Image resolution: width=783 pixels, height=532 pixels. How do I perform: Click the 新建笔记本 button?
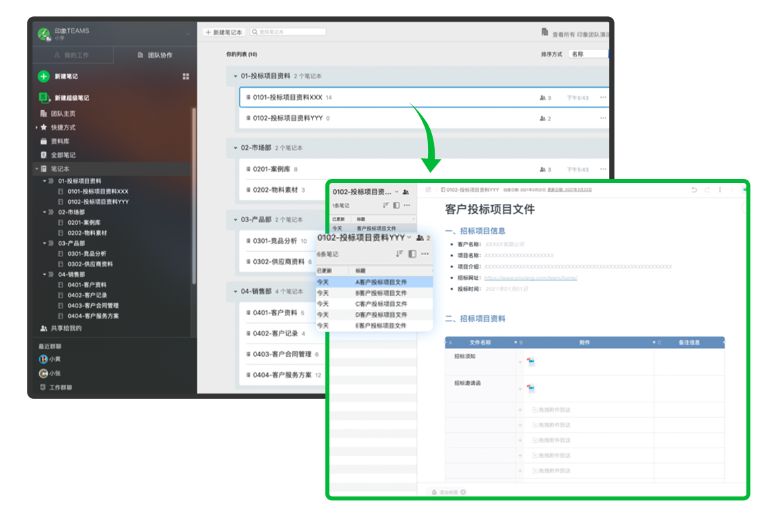coord(223,32)
